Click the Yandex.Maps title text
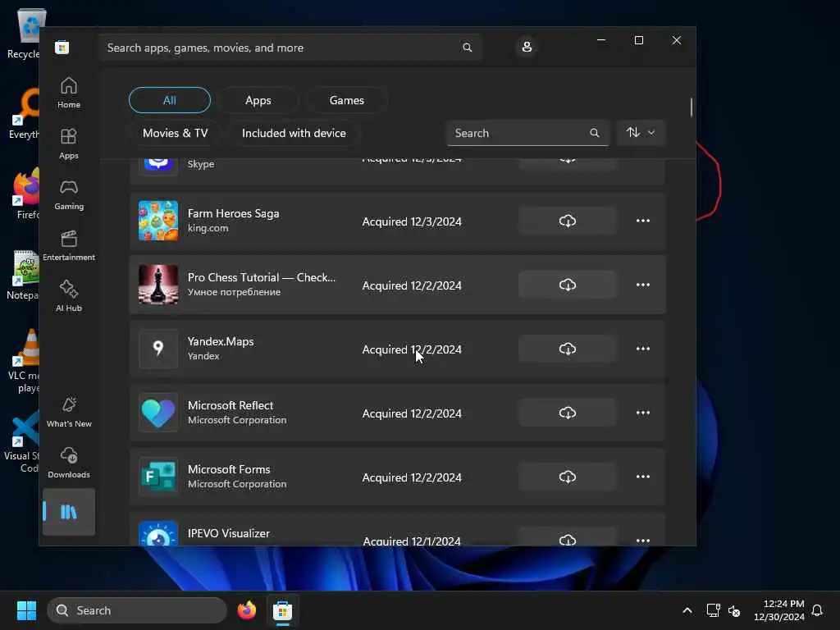Viewport: 840px width, 630px height. [220, 341]
